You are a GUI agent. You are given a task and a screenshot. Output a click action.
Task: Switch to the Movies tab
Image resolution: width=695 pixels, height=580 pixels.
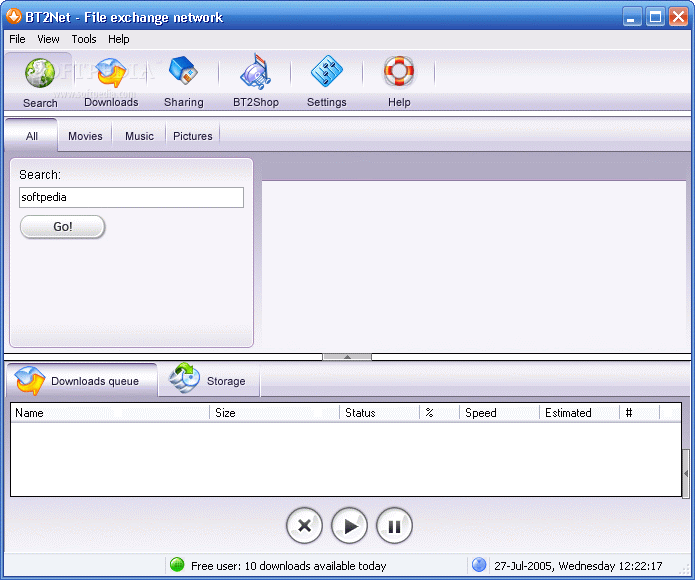click(x=85, y=136)
